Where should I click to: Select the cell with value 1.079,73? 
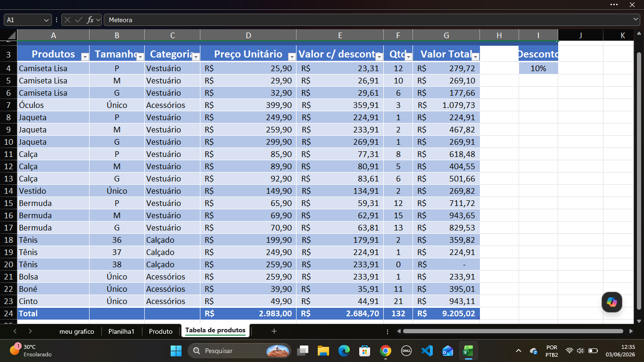click(446, 105)
